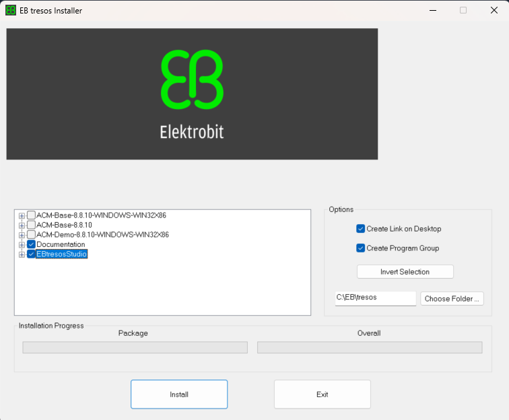Click the Overall progress bar

coord(370,347)
